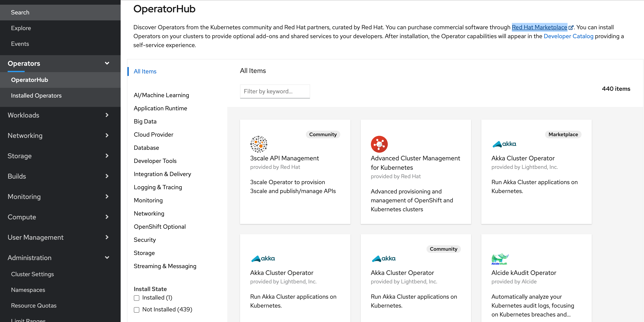The height and width of the screenshot is (322, 644).
Task: Check the Not Installed (439) checkbox
Action: point(137,310)
